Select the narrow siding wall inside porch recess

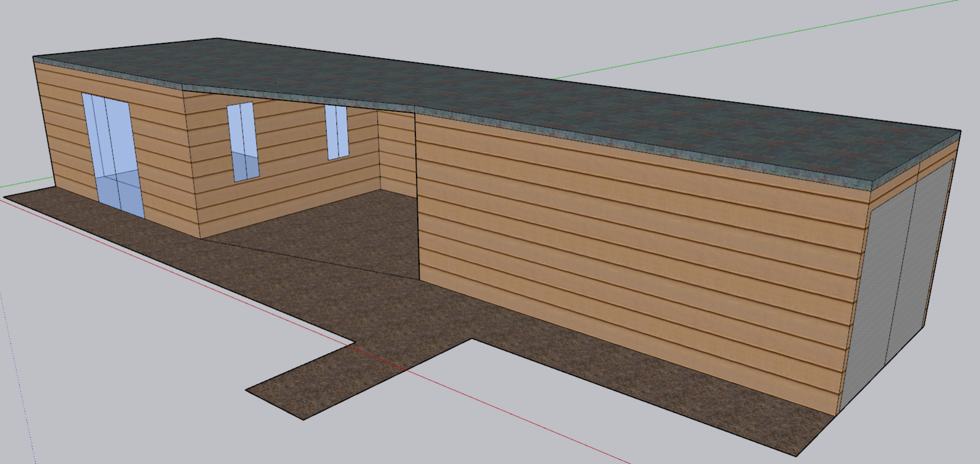(x=396, y=153)
